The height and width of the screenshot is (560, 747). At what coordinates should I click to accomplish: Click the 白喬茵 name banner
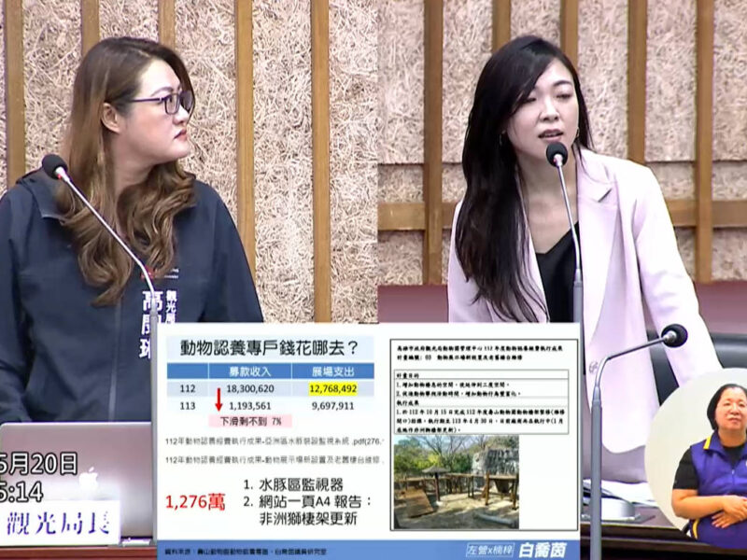pos(543,551)
